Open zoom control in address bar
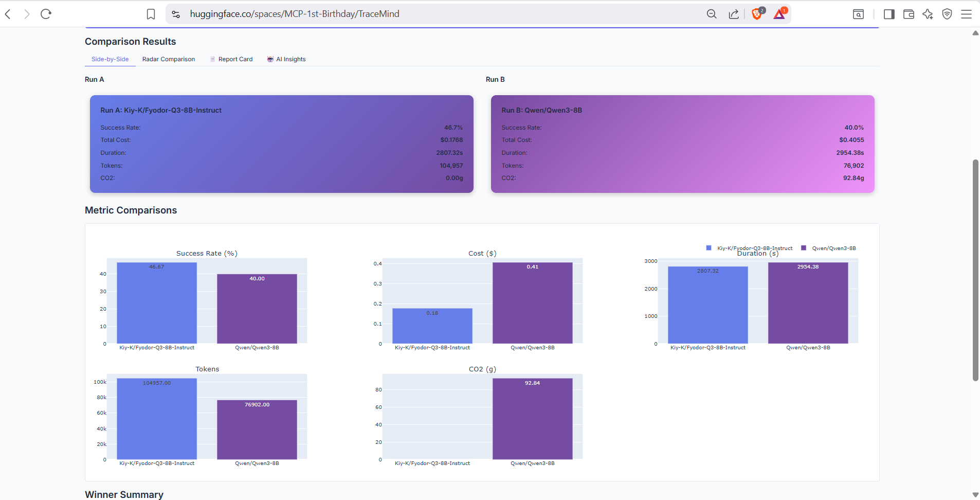 tap(712, 14)
